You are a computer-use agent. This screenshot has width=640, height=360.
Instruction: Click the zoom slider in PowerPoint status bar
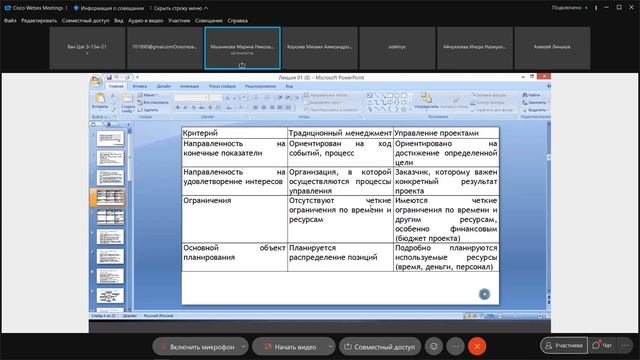(x=520, y=316)
